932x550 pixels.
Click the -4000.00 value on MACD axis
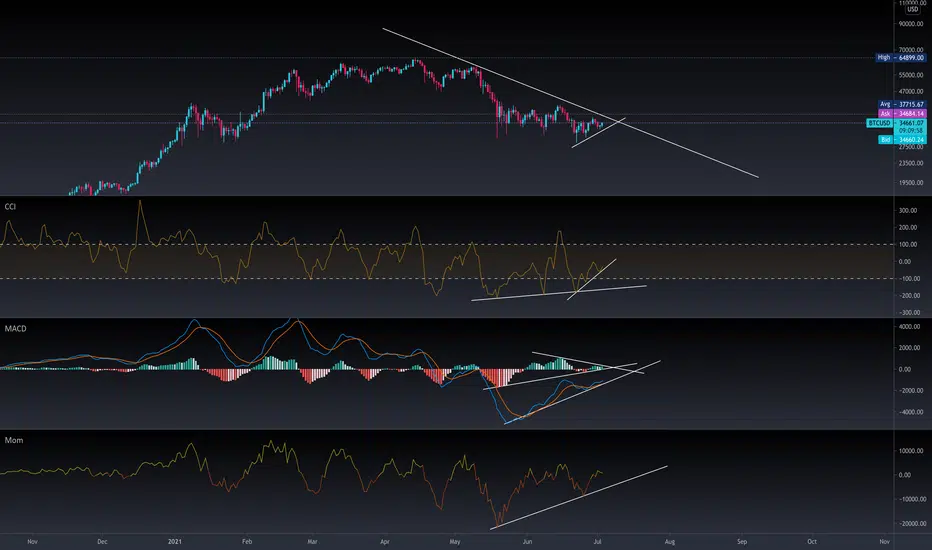tap(909, 411)
